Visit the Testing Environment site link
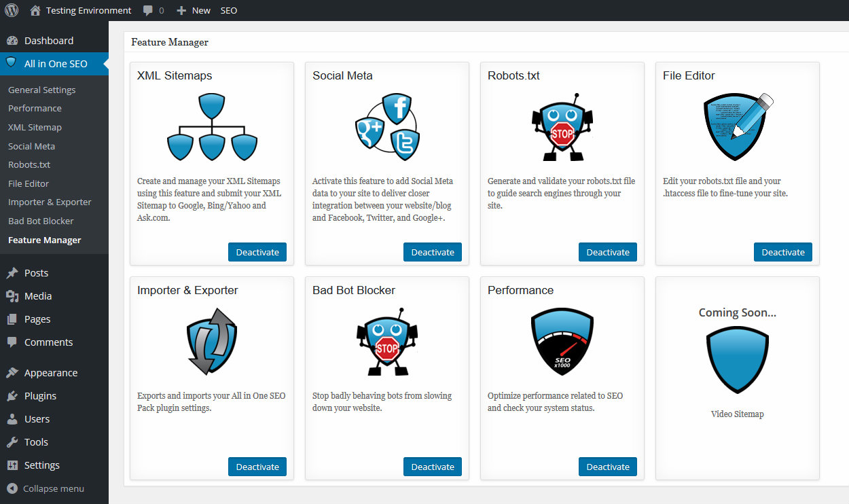Screen dimensions: 849x504 click(89, 10)
